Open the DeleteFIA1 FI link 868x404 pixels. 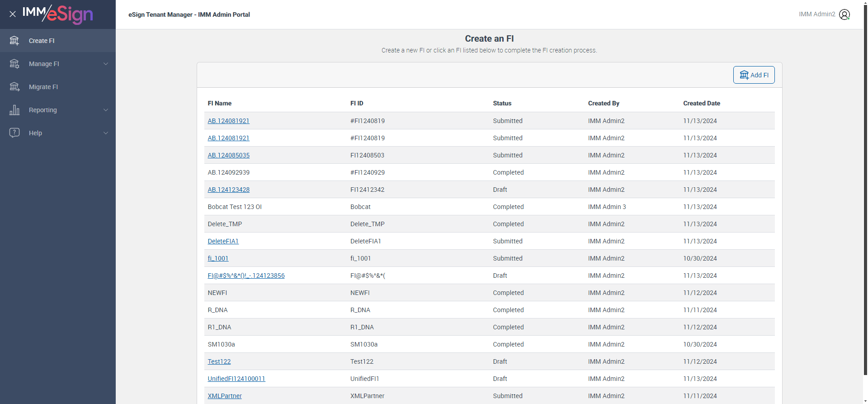(x=223, y=241)
